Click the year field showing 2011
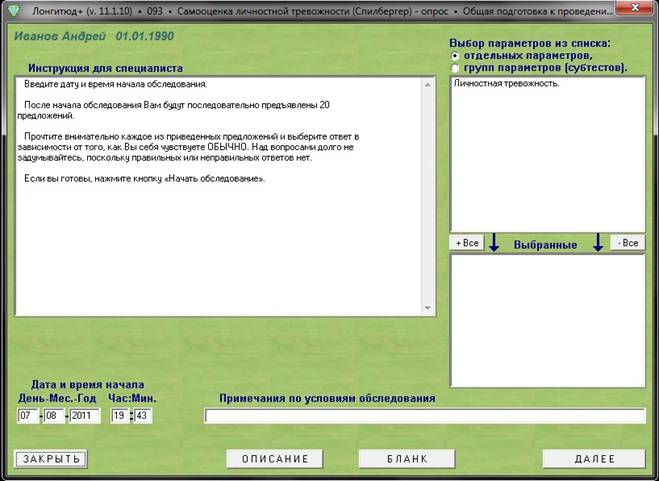Screen dimensions: 659x481 (84, 416)
